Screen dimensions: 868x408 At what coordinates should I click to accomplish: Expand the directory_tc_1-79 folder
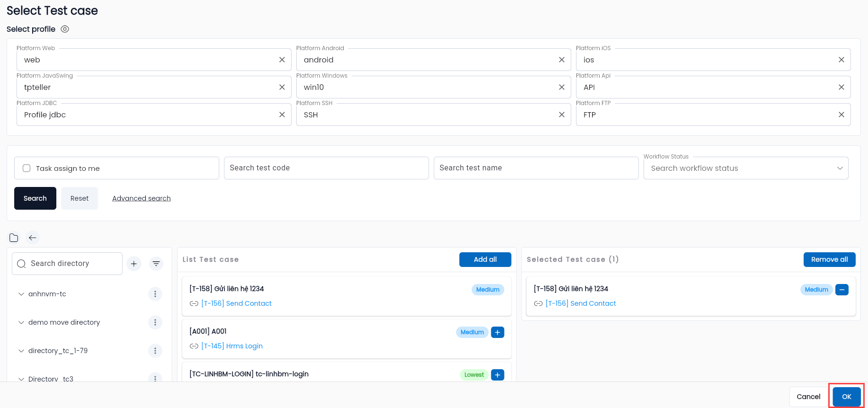click(x=21, y=351)
